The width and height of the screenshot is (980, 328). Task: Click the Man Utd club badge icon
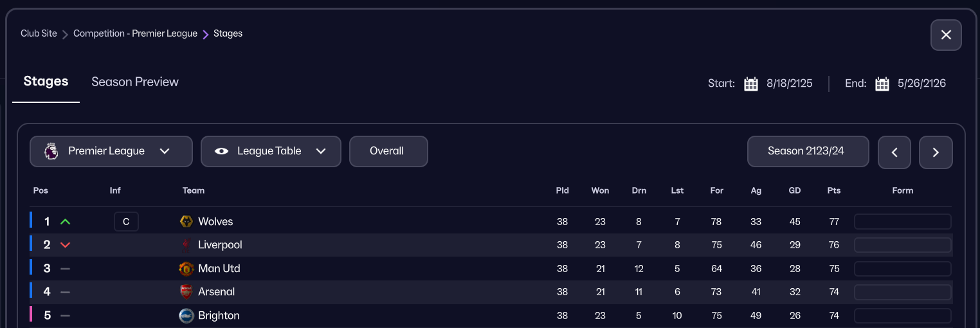point(186,269)
